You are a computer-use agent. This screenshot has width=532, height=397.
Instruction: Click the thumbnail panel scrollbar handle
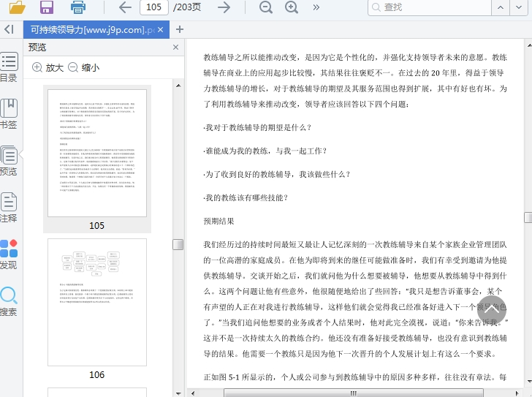click(178, 244)
